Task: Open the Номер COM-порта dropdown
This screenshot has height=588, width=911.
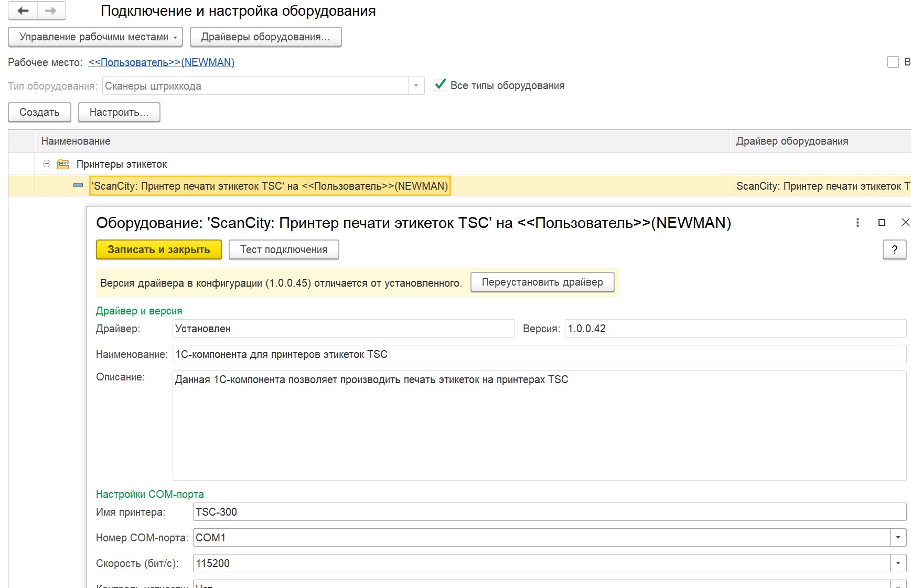Action: pyautogui.click(x=898, y=538)
